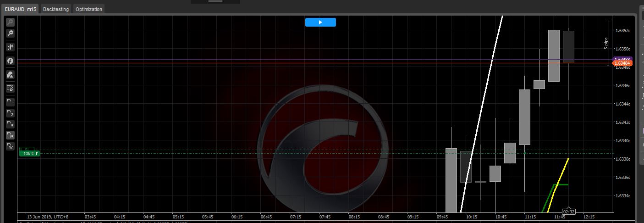Click the '5 pips' scale indicator

[x=606, y=43]
